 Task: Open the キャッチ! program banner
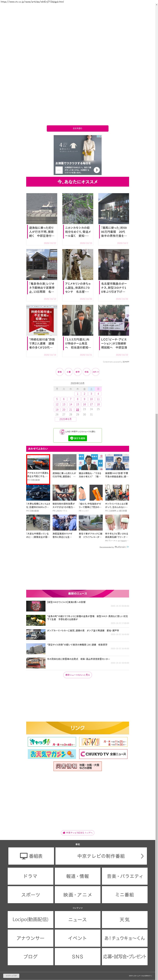click(x=52, y=742)
